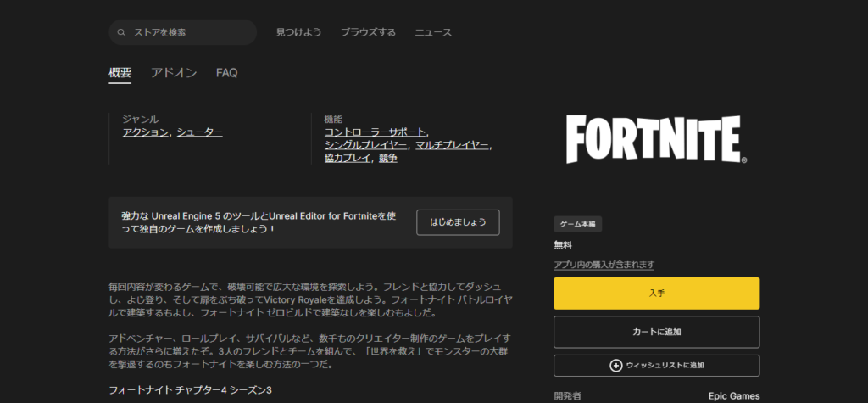Viewport: 868px width, 403px height.
Task: Click the 無料 price text
Action: click(x=563, y=244)
